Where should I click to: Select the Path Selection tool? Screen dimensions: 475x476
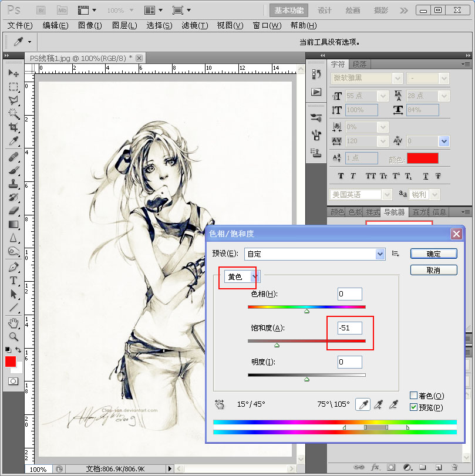point(14,294)
